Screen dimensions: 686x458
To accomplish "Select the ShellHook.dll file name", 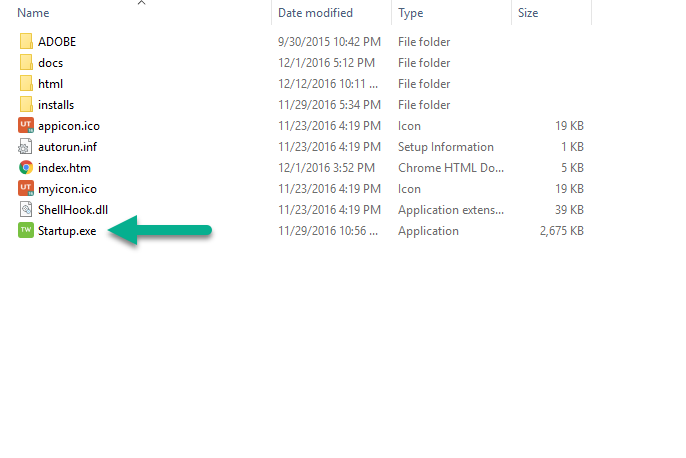I will (x=73, y=210).
